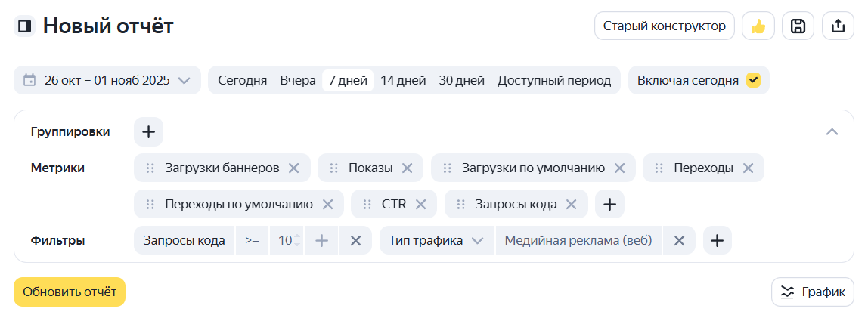Click the save report floppy icon
The height and width of the screenshot is (324, 868).
[x=798, y=26]
